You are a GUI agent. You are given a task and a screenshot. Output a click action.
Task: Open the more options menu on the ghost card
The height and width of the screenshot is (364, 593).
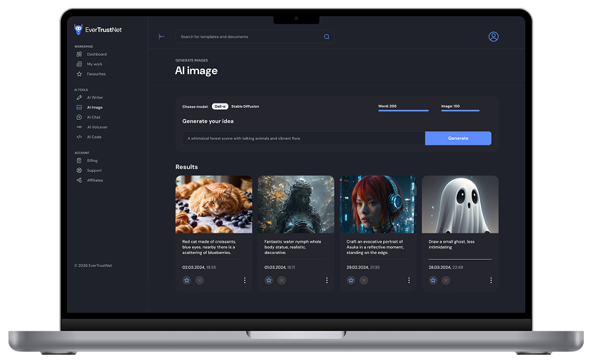tap(491, 280)
